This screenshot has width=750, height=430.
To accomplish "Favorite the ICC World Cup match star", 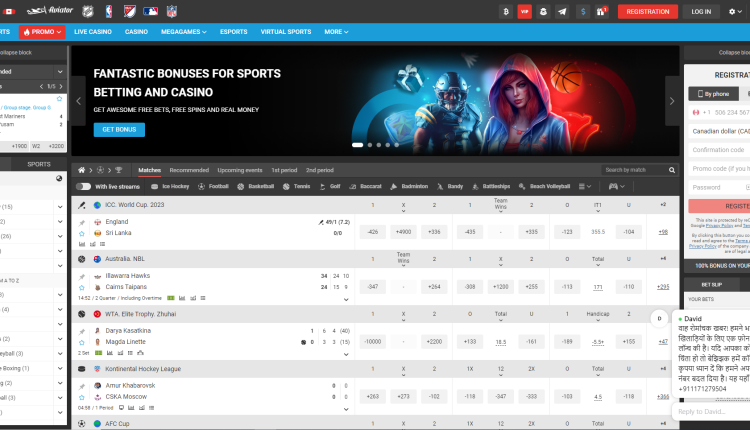I will (x=83, y=232).
